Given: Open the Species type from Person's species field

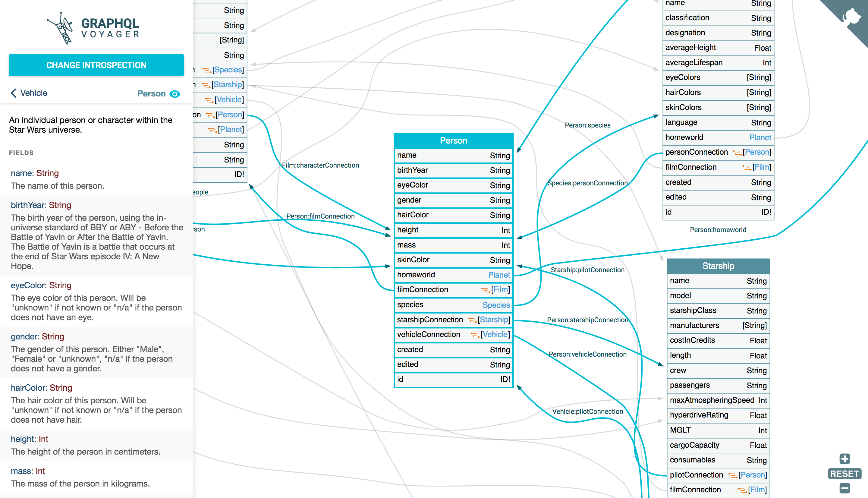Looking at the screenshot, I should point(496,305).
